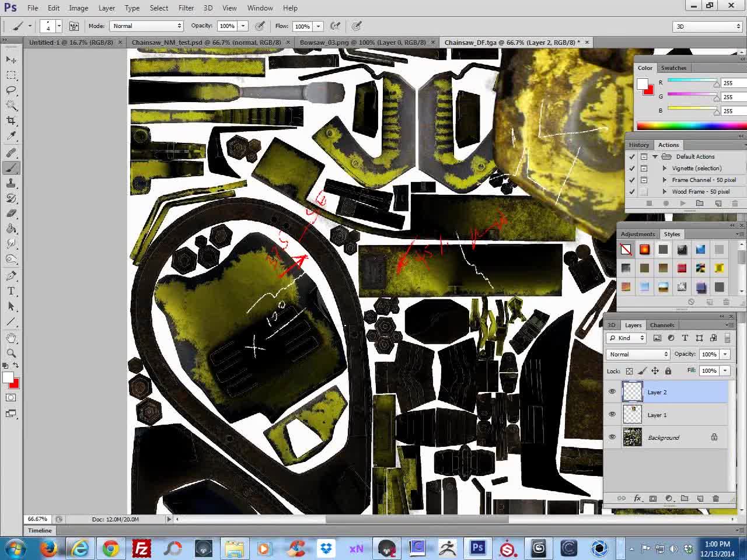Select the Crop tool
This screenshot has width=747, height=560.
11,121
